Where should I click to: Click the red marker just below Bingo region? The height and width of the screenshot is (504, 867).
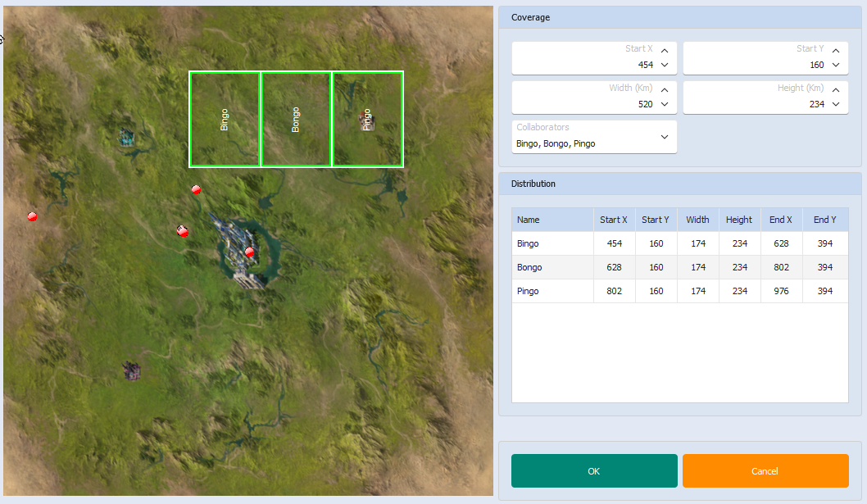[x=196, y=189]
